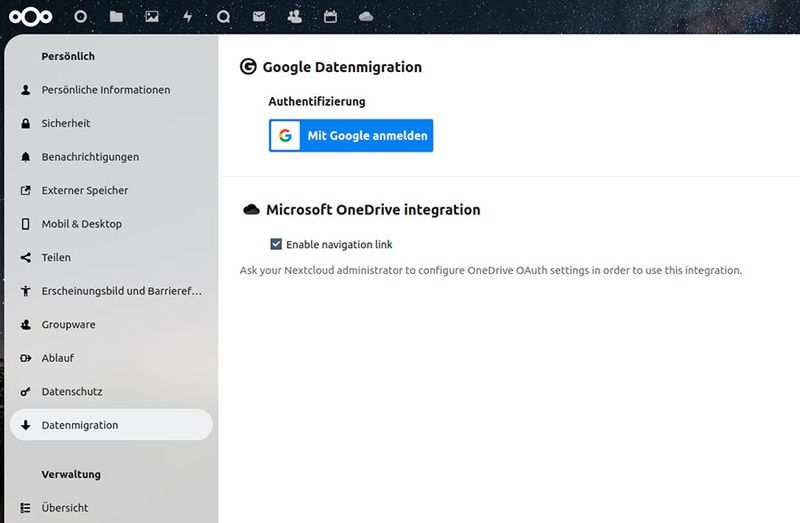800x523 pixels.
Task: Open the Activity lightning bolt icon
Action: (188, 17)
